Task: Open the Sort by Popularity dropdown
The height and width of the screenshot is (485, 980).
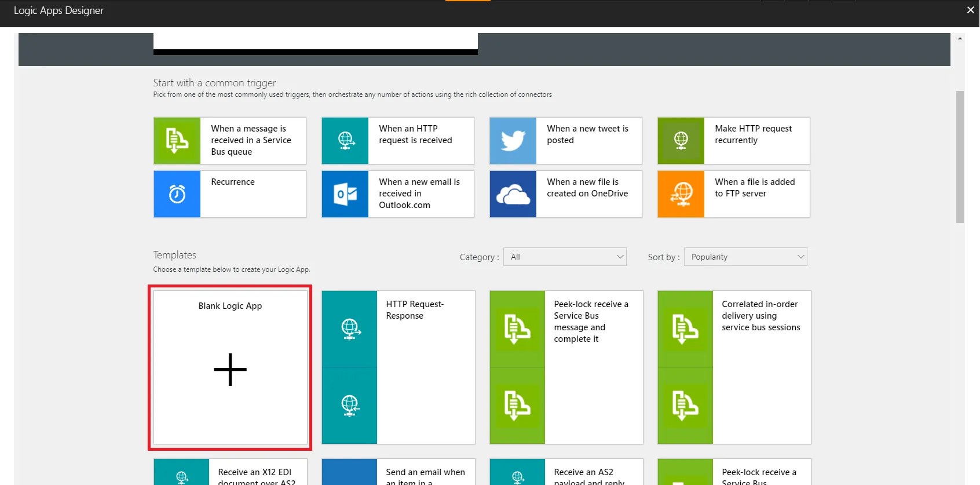Action: (745, 257)
